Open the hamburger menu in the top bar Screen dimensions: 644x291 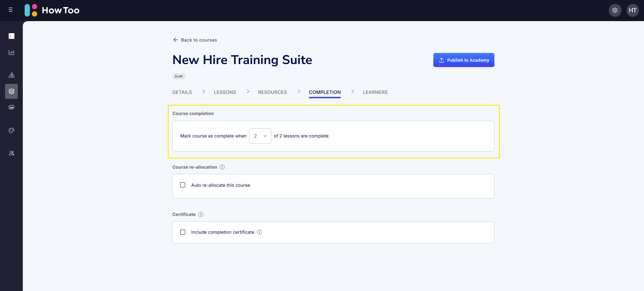11,10
